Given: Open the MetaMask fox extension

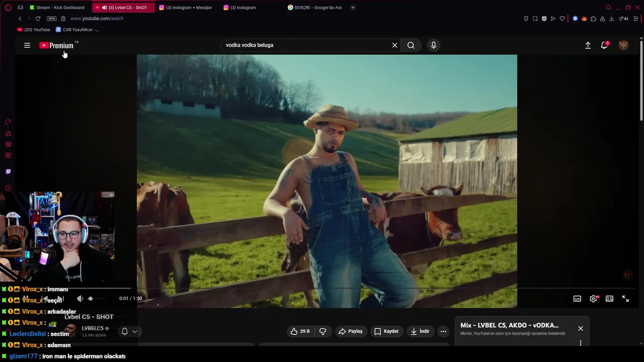Looking at the screenshot, I should [584, 19].
